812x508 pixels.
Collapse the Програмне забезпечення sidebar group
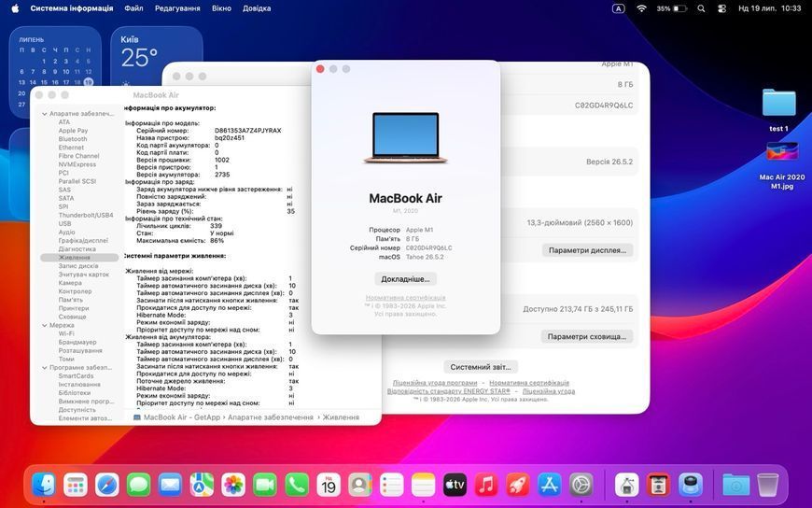tap(45, 368)
